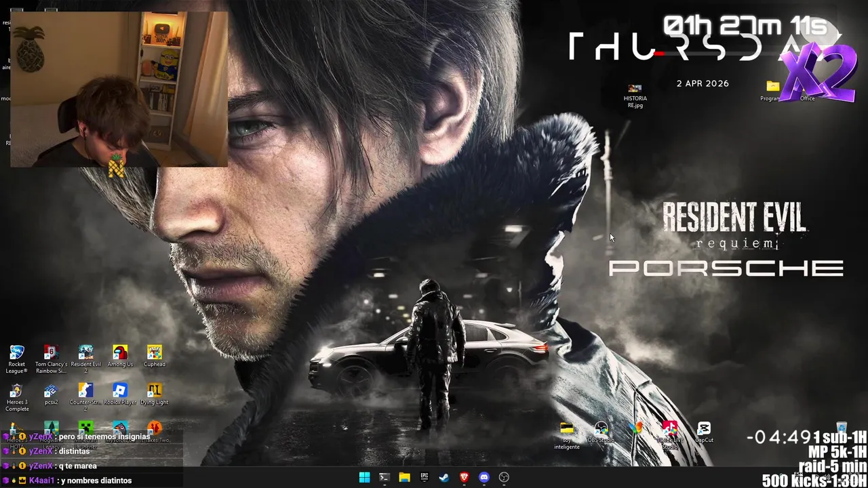The image size is (868, 488).
Task: Launch the TikTok LIVE Studio shortcut
Action: (x=670, y=435)
